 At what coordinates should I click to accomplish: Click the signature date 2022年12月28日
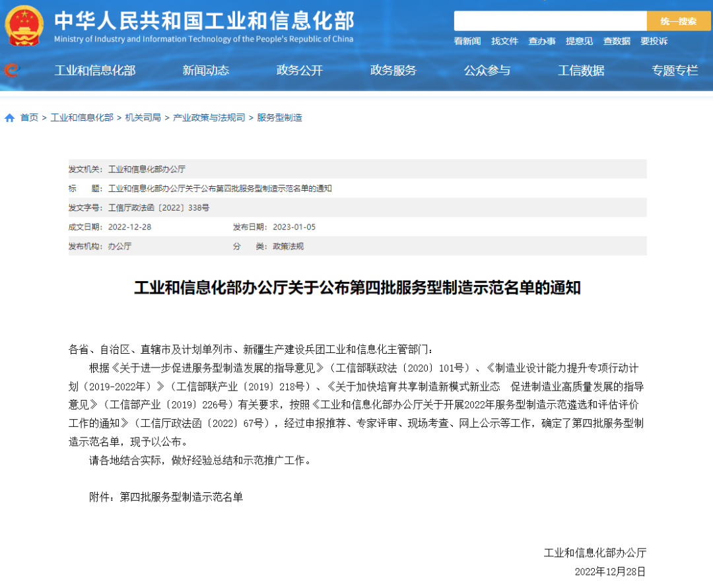click(x=610, y=572)
